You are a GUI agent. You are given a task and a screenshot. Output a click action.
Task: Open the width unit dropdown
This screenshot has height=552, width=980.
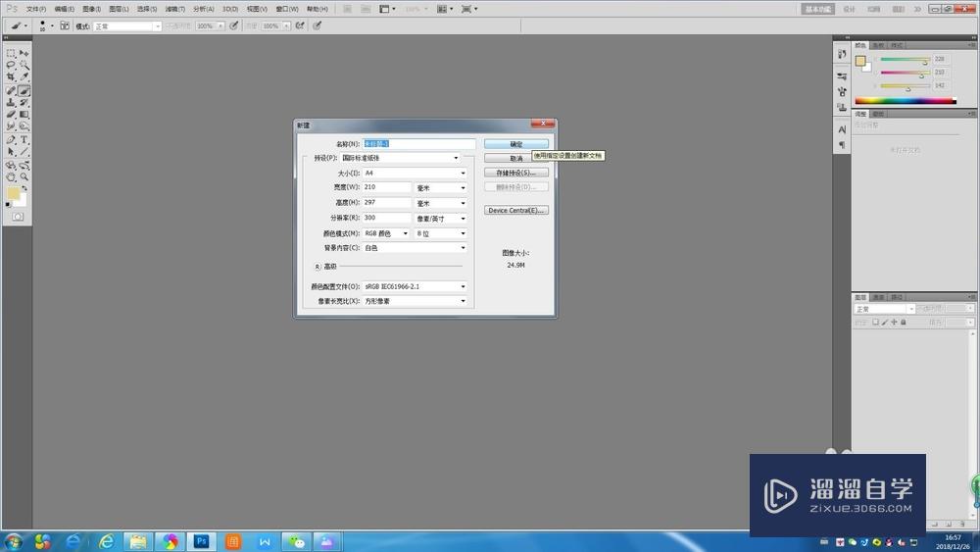click(441, 188)
